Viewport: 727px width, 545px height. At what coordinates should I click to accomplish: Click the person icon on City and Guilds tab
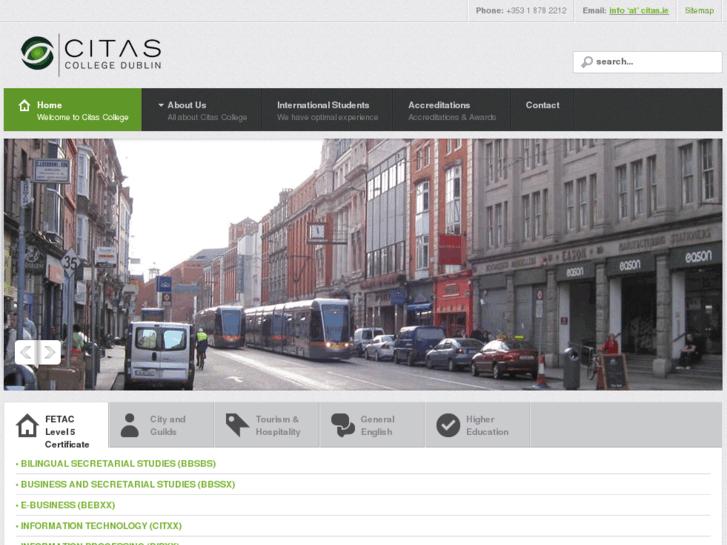coord(129,425)
